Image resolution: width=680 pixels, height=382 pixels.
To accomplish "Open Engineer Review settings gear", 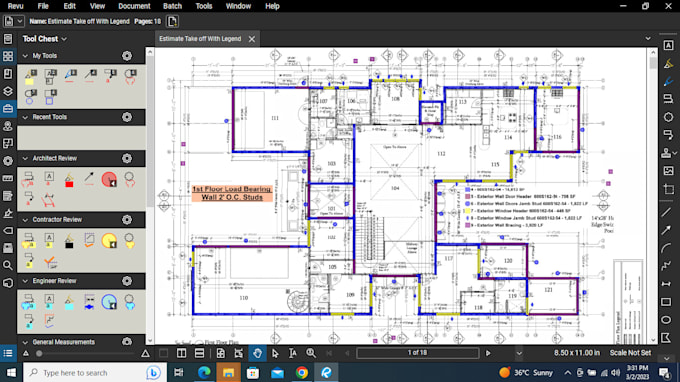I will [x=127, y=281].
